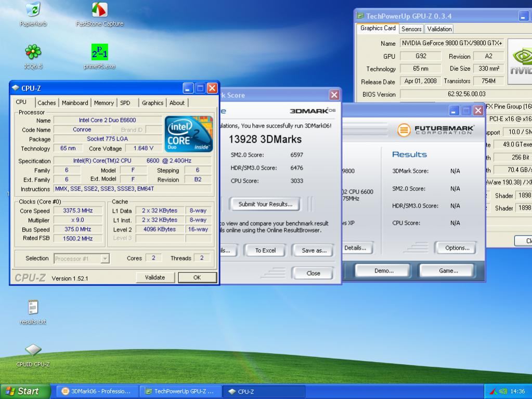
Task: Click Close in the 3DMark Score dialog
Action: pos(313,273)
